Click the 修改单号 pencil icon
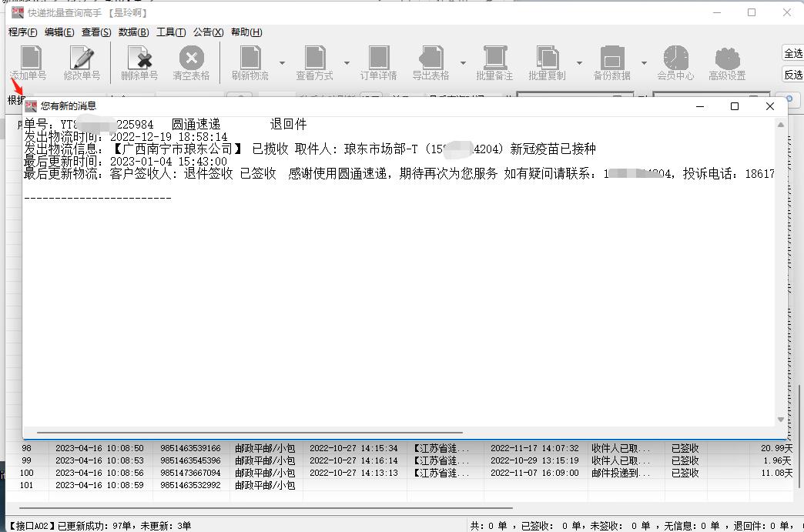The width and height of the screenshot is (804, 532). pyautogui.click(x=83, y=58)
